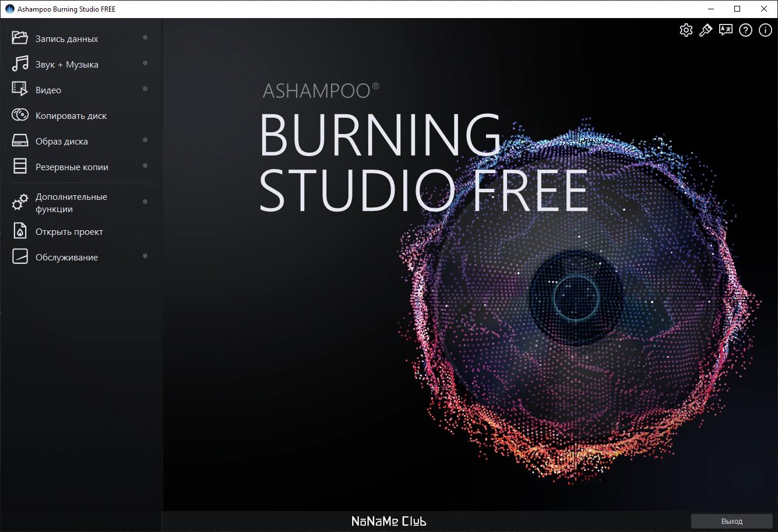Image resolution: width=778 pixels, height=532 pixels.
Task: Click the NoNaMe Club banner text
Action: (389, 522)
